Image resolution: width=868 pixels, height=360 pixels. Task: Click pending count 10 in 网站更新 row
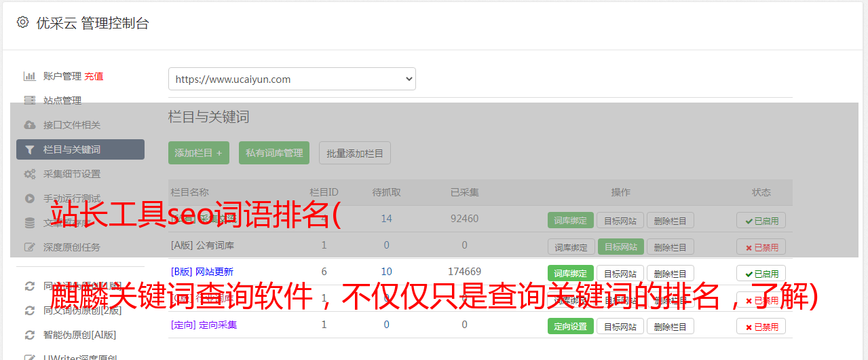point(387,272)
